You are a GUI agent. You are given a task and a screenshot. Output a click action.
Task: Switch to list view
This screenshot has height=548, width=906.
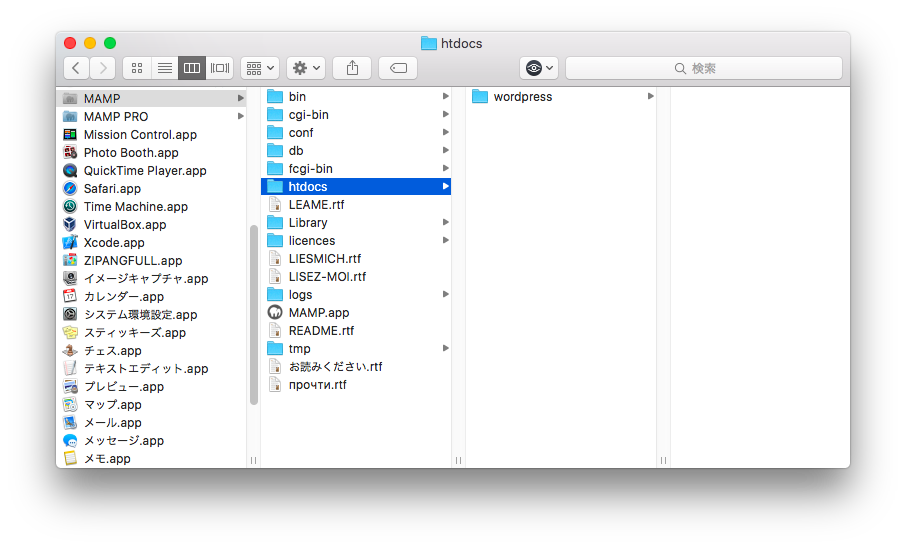tap(165, 68)
